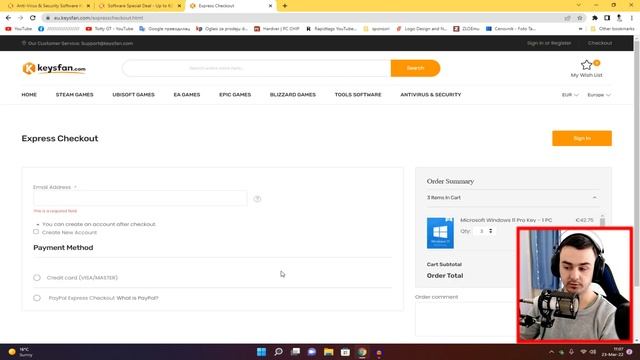Click the browser address bar URL
640x360 pixels.
[x=98, y=18]
